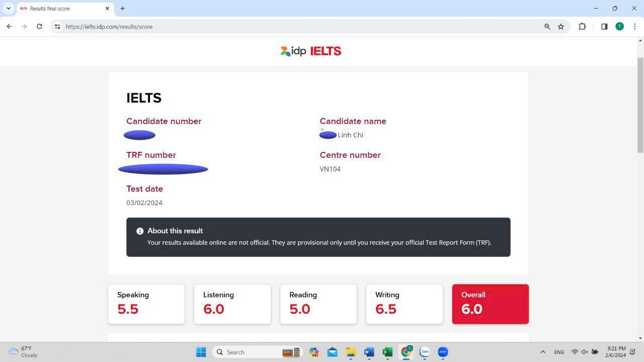
Task: Open the Chrome profile avatar T
Action: [x=620, y=27]
